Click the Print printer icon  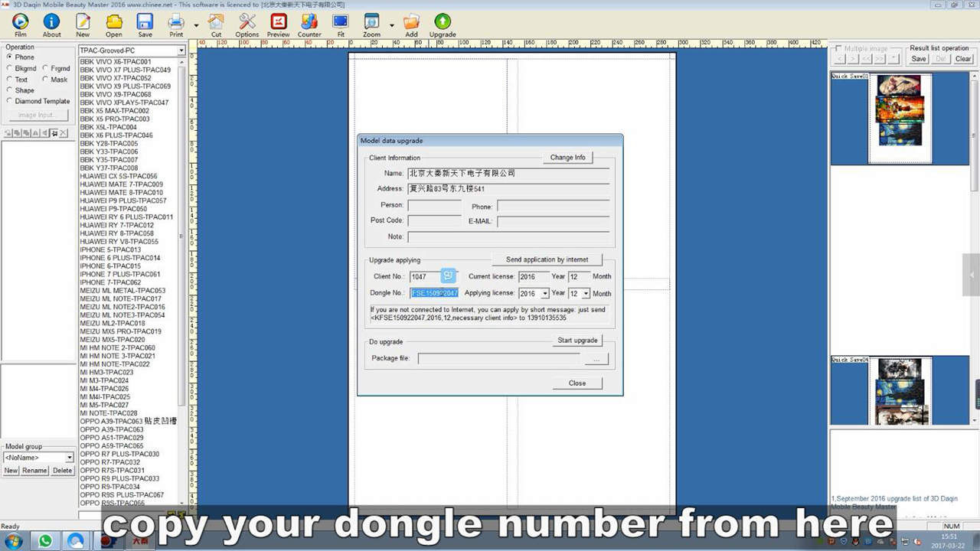pos(176,24)
